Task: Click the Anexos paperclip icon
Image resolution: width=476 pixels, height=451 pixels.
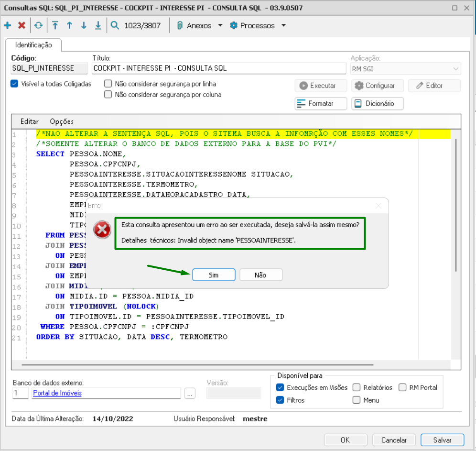Action: coord(180,25)
